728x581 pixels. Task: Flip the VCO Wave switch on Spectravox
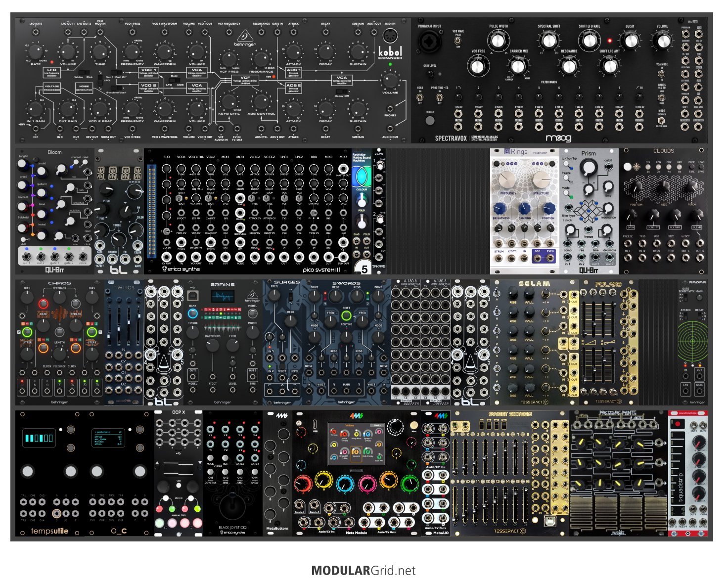click(457, 41)
